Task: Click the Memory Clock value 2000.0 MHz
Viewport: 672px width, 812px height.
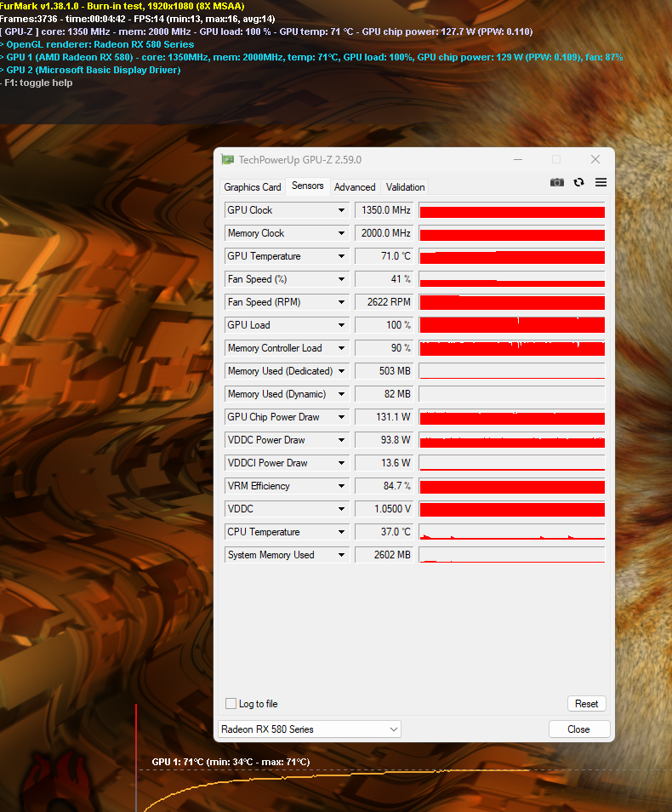Action: 384,233
